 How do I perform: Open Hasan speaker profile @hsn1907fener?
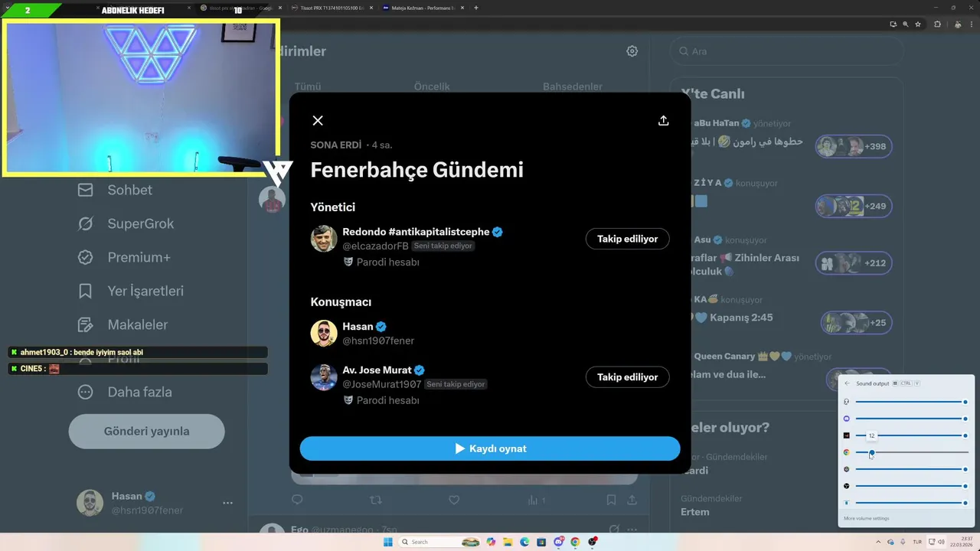(x=378, y=341)
